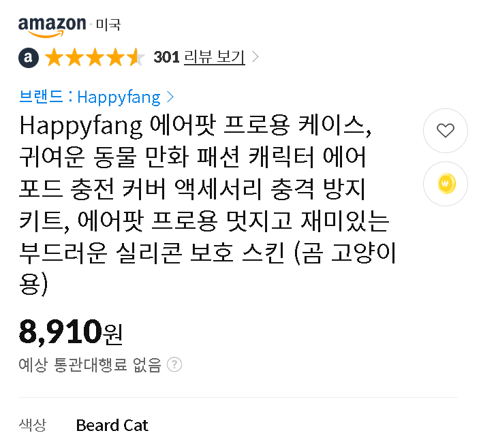Expand Happyfang brand chevron

(170, 97)
